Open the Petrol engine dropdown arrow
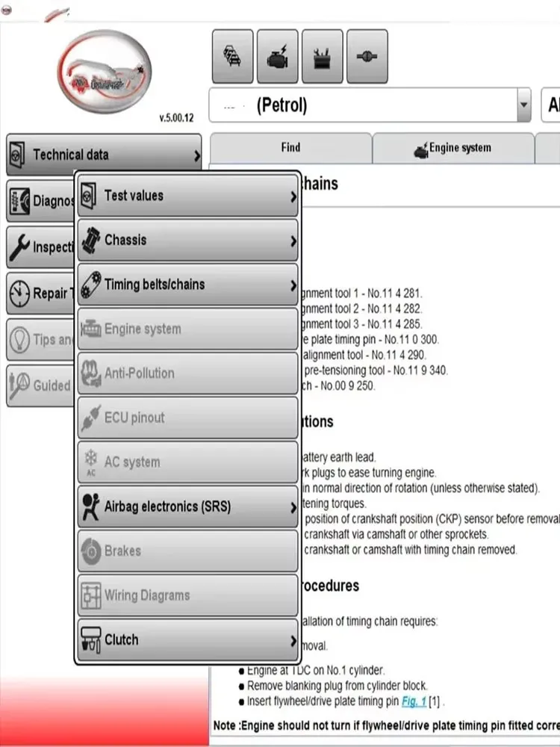The height and width of the screenshot is (747, 560). tap(524, 105)
